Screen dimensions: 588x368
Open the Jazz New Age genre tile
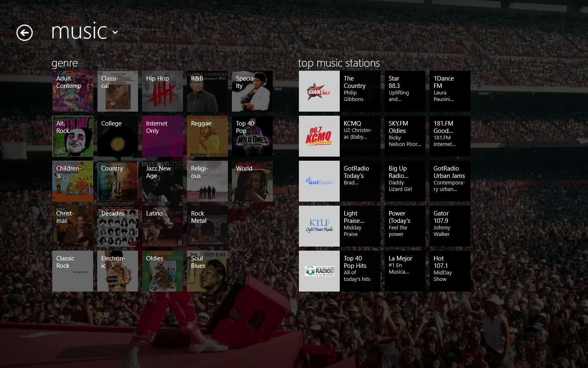(x=163, y=181)
